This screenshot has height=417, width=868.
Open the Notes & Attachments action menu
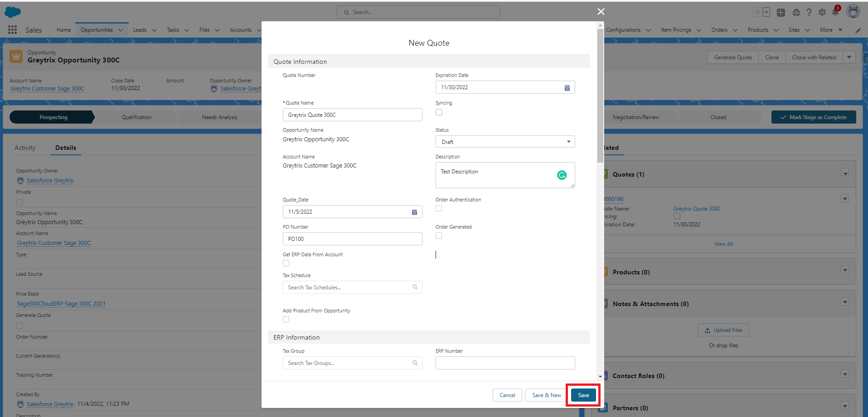coord(845,302)
